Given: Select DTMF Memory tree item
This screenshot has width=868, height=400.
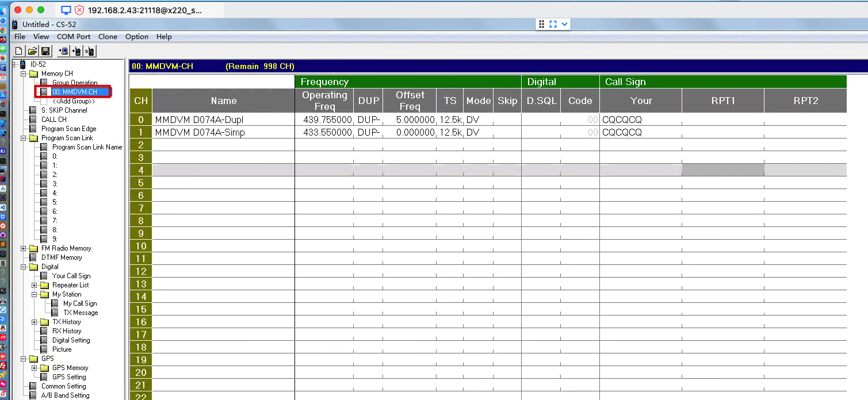Looking at the screenshot, I should 62,257.
